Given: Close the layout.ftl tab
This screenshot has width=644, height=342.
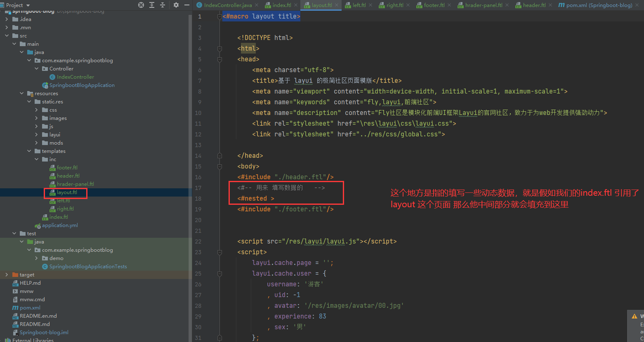Looking at the screenshot, I should [x=337, y=5].
